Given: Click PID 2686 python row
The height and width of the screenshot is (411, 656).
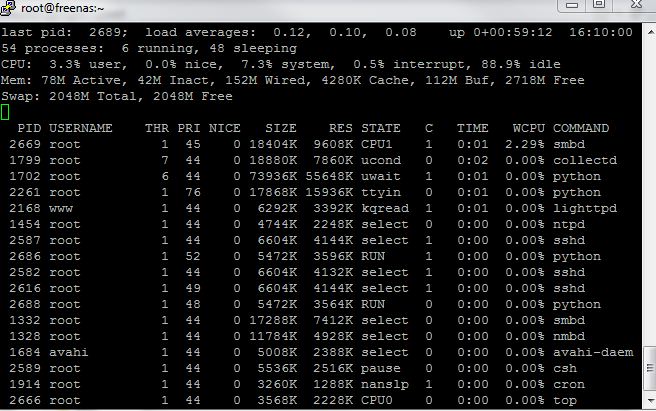Looking at the screenshot, I should [25, 256].
